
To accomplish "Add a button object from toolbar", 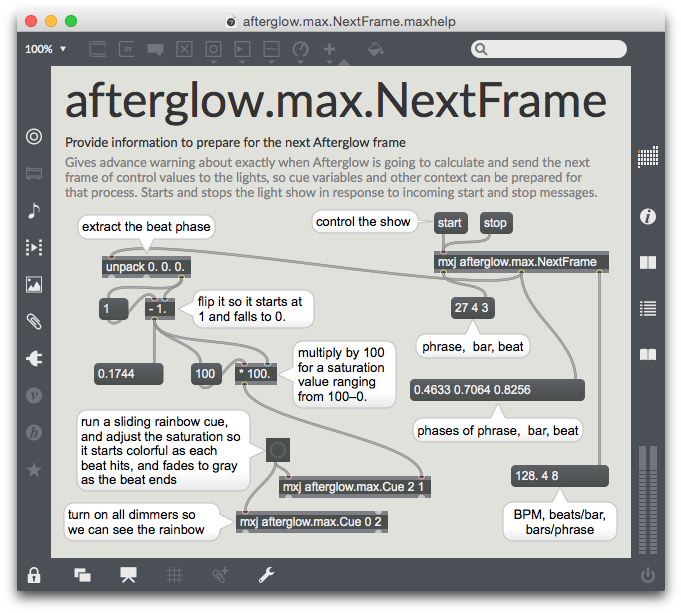I will [x=213, y=49].
